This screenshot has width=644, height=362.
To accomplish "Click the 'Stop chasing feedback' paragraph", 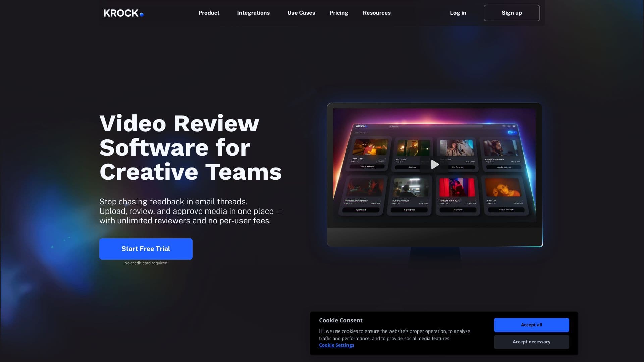I will (x=191, y=211).
